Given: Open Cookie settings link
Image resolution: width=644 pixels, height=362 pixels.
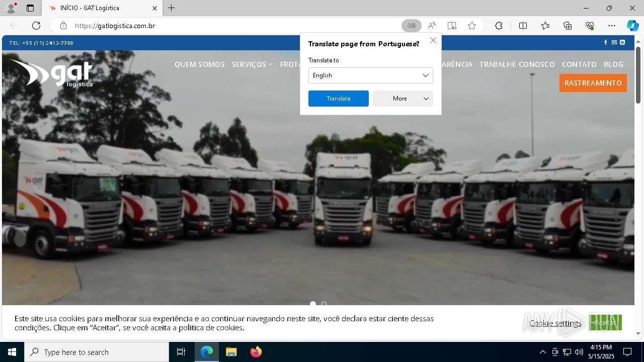Looking at the screenshot, I should 555,323.
